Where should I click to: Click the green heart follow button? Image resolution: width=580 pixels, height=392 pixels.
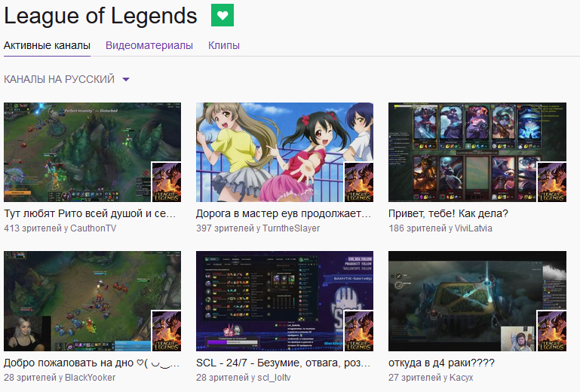click(222, 15)
